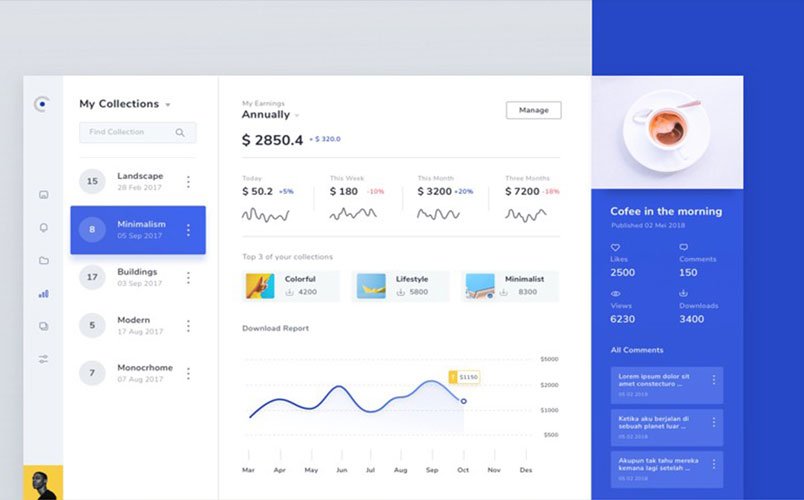The height and width of the screenshot is (500, 804).
Task: Open three-dot menu on first comment
Action: tap(713, 380)
